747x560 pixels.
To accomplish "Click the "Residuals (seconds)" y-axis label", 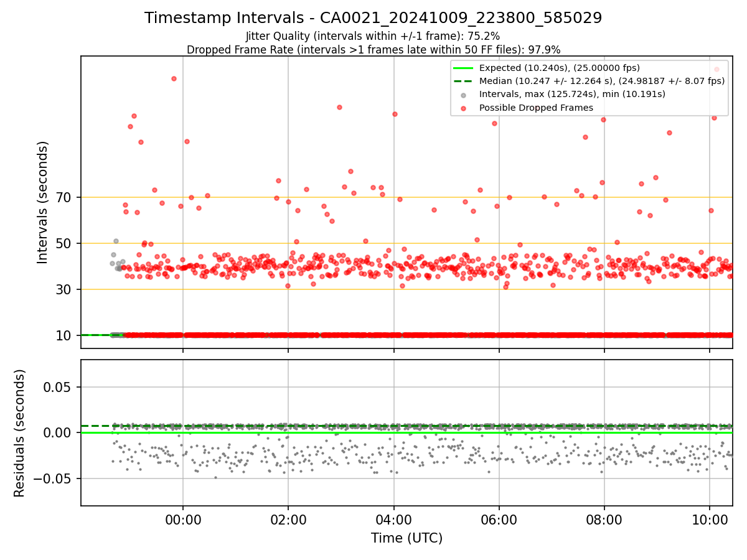I will (x=20, y=433).
